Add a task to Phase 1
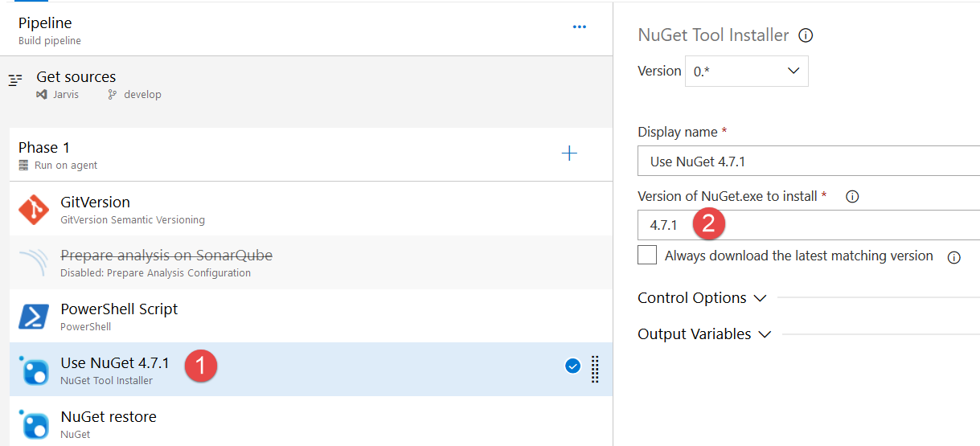Screen dimensions: 980x446 569,153
